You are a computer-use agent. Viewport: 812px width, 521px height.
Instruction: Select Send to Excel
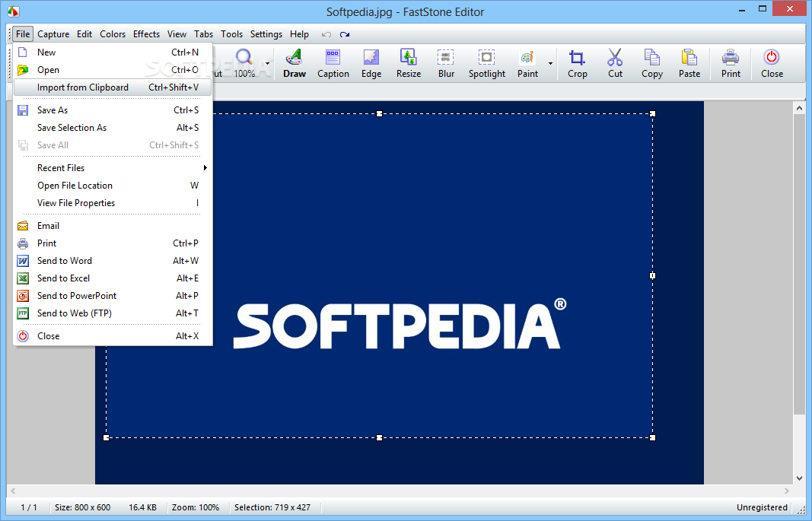click(112, 278)
